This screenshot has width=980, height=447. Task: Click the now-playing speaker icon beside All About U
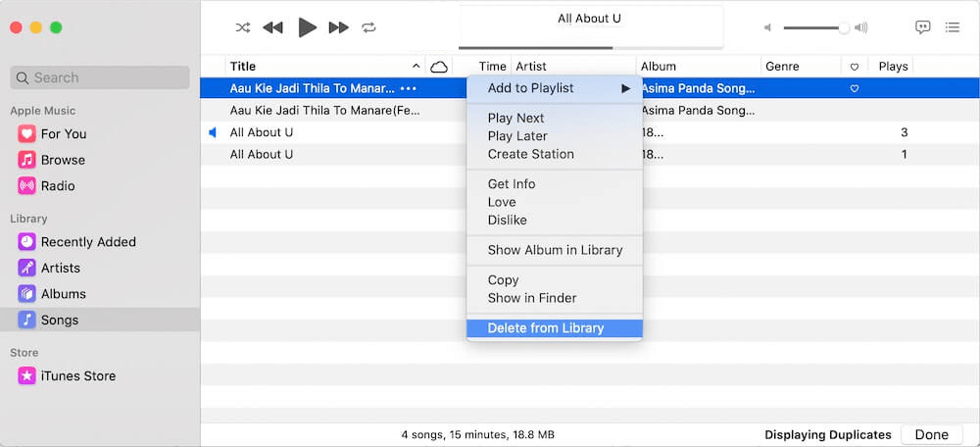pos(213,132)
